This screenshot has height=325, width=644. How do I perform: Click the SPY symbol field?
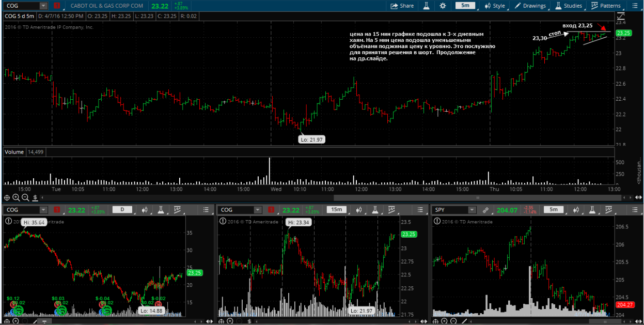[450, 210]
